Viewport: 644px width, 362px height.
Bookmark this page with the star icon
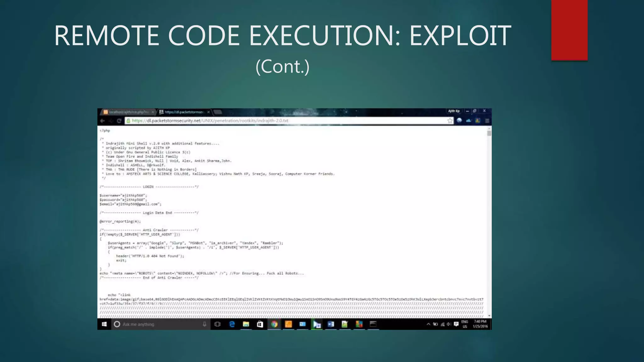point(450,121)
